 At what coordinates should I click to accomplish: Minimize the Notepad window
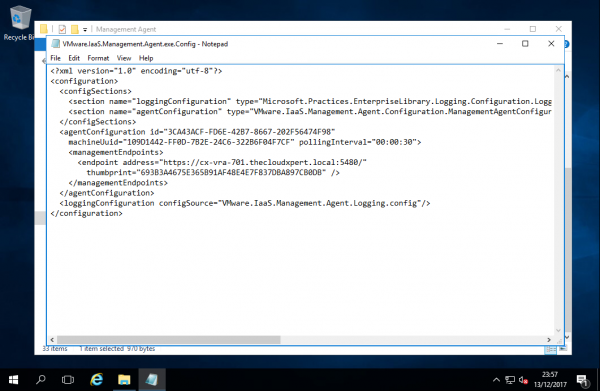[500, 44]
